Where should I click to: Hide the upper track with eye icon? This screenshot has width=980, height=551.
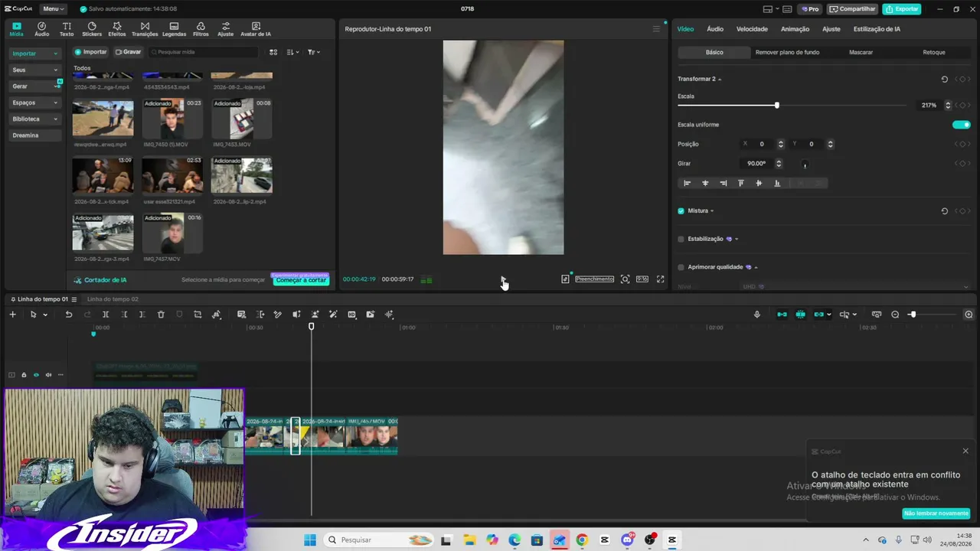point(36,375)
